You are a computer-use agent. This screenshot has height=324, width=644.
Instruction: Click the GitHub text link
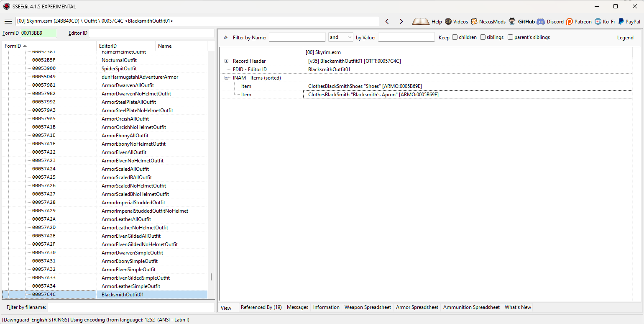[x=526, y=22]
